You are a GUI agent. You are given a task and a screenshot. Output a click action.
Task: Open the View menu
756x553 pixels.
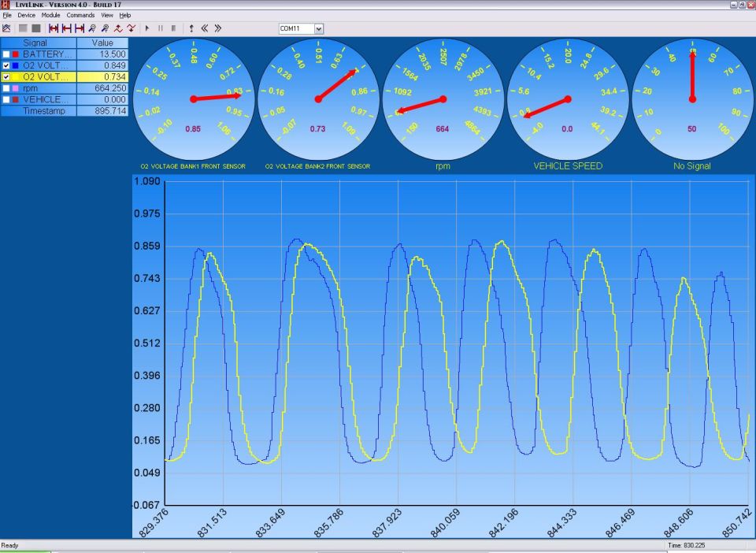pos(107,16)
